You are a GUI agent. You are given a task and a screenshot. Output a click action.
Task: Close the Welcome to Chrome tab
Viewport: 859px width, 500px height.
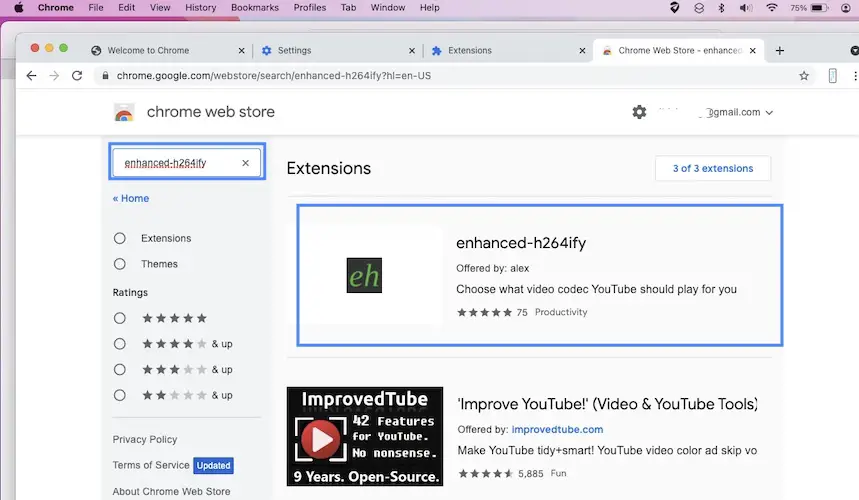click(x=242, y=50)
